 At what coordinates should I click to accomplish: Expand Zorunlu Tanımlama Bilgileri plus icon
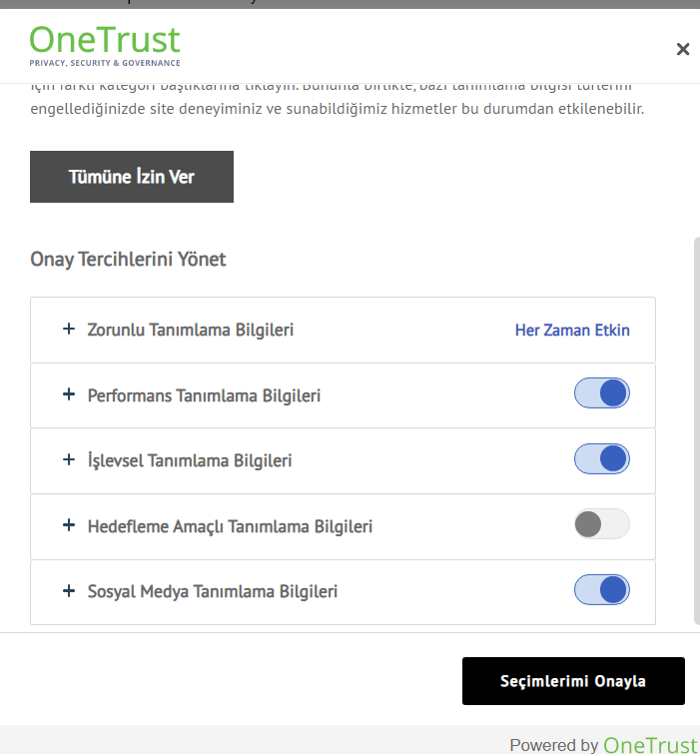pyautogui.click(x=69, y=329)
